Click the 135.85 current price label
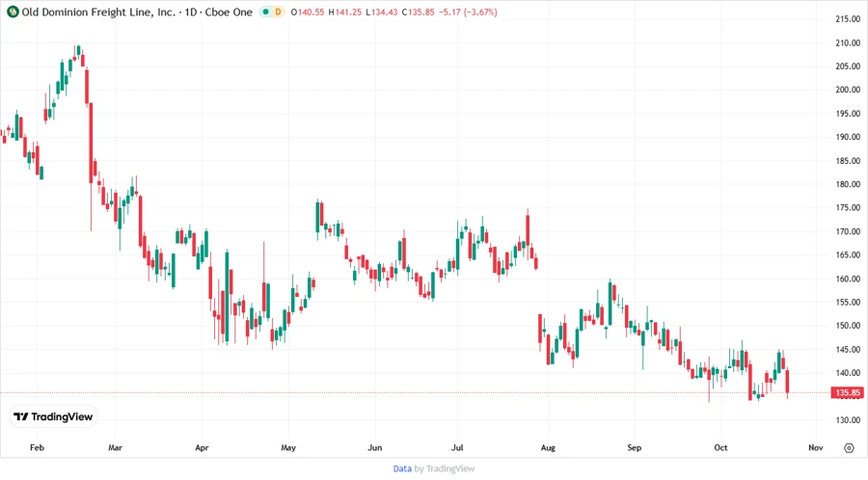This screenshot has height=480, width=868. [x=848, y=392]
